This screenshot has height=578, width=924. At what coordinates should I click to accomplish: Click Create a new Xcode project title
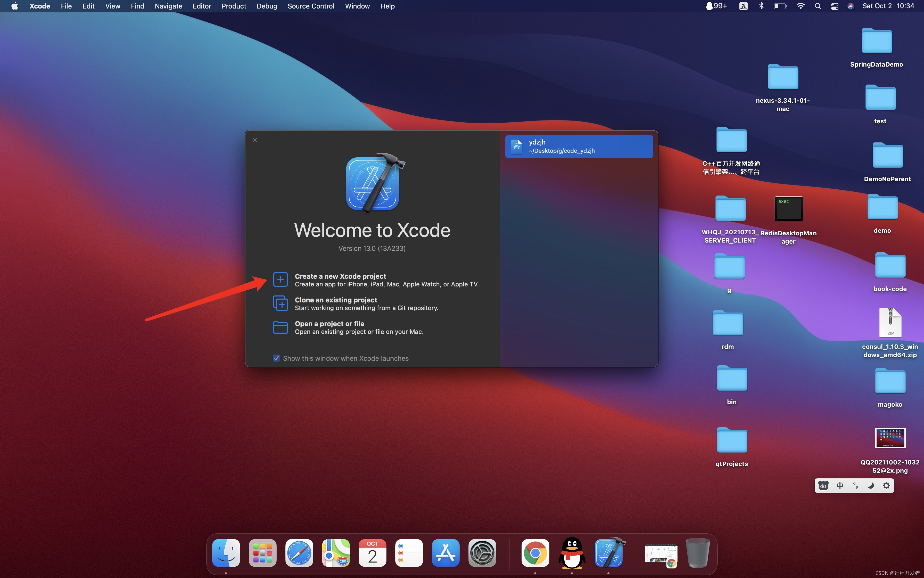tap(340, 276)
